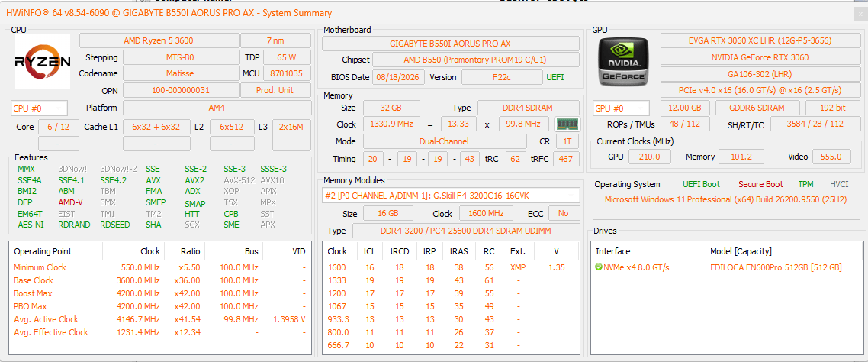Click the memory module chip icon
The width and height of the screenshot is (868, 362).
[566, 124]
